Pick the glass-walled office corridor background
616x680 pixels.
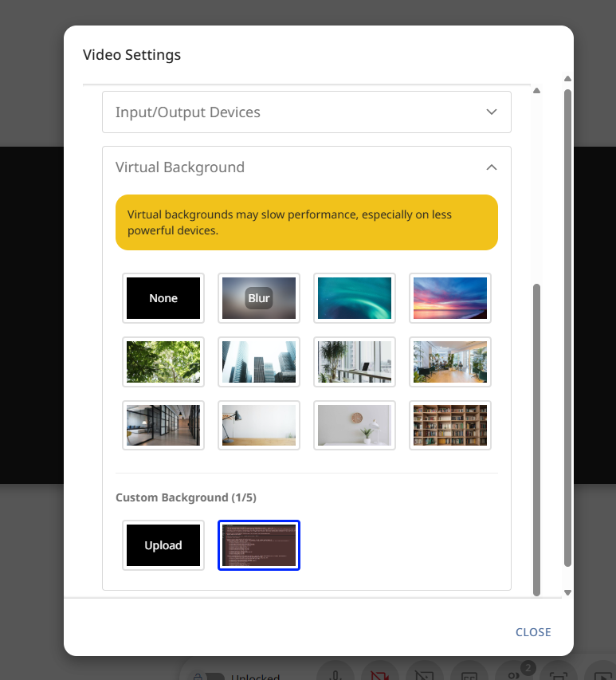163,426
